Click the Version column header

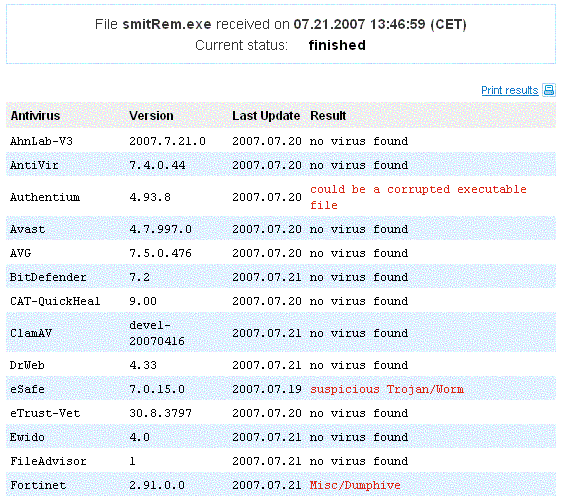tap(151, 116)
